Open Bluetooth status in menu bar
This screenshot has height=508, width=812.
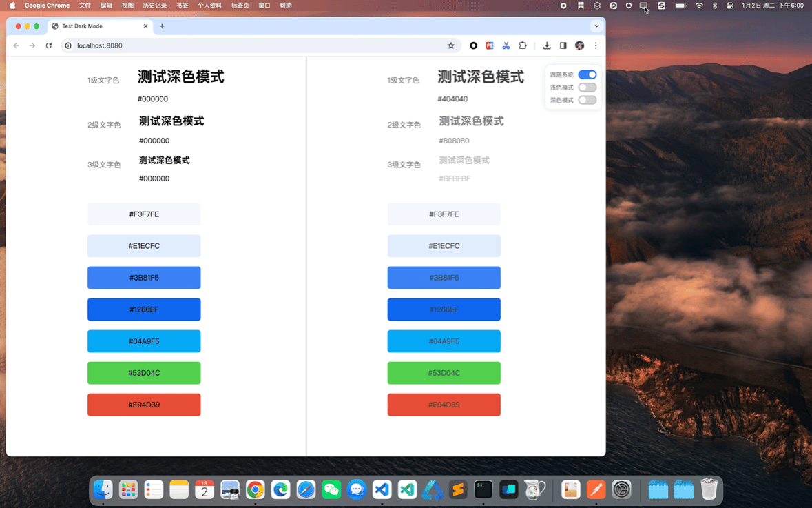(715, 6)
